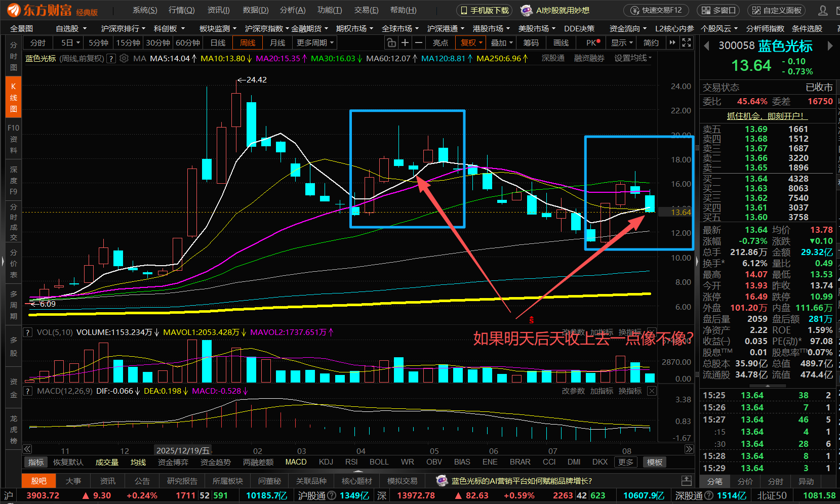Click 改参数 in the MACD panel
The height and width of the screenshot is (504, 840).
(573, 391)
